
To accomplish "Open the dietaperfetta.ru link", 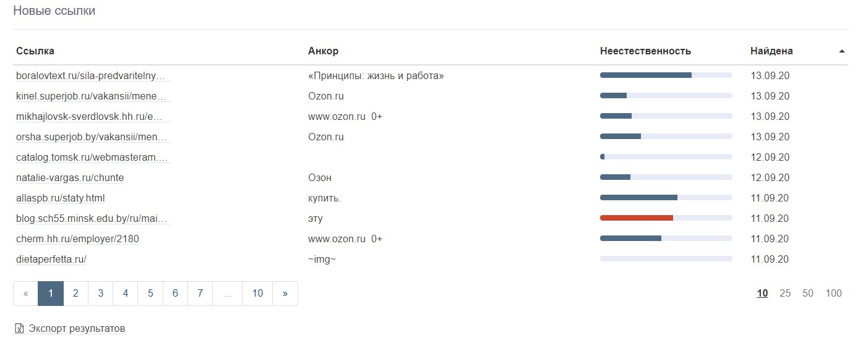I will 51,260.
